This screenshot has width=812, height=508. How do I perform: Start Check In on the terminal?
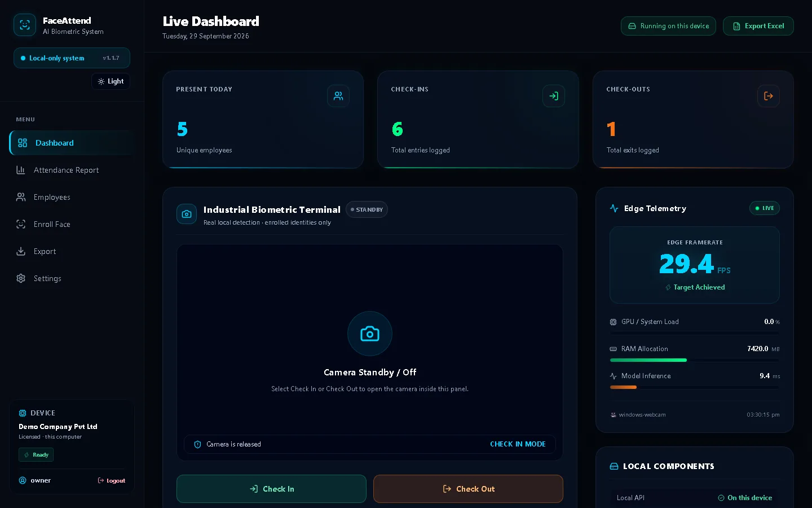coord(271,489)
